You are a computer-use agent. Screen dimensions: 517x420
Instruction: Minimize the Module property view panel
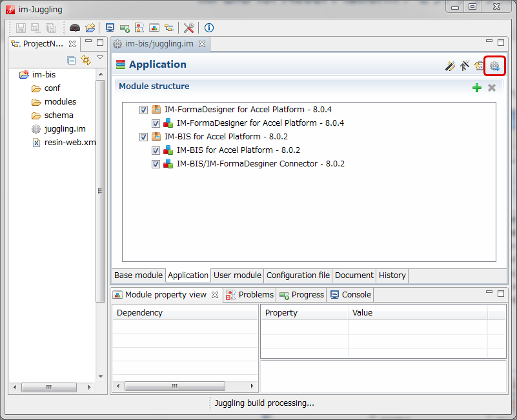(x=489, y=292)
